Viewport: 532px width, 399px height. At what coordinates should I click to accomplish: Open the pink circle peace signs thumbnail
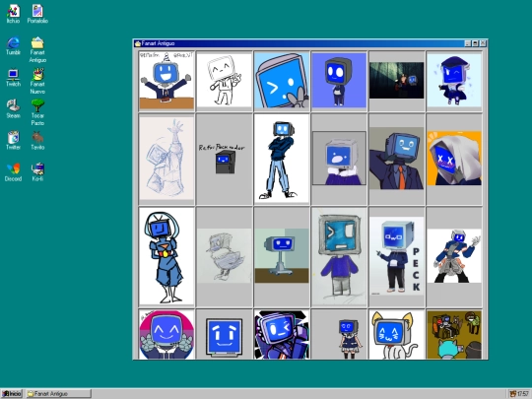pyautogui.click(x=166, y=334)
